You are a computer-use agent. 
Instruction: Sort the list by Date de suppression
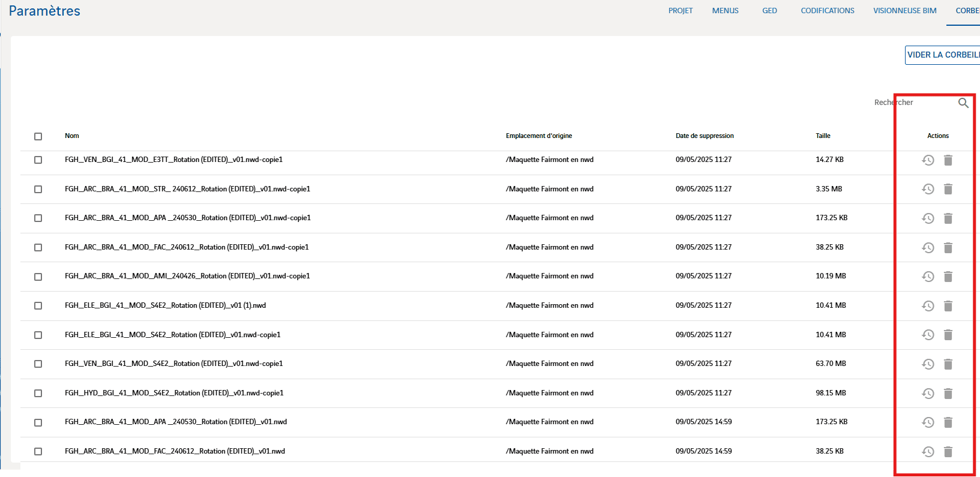[x=705, y=136]
